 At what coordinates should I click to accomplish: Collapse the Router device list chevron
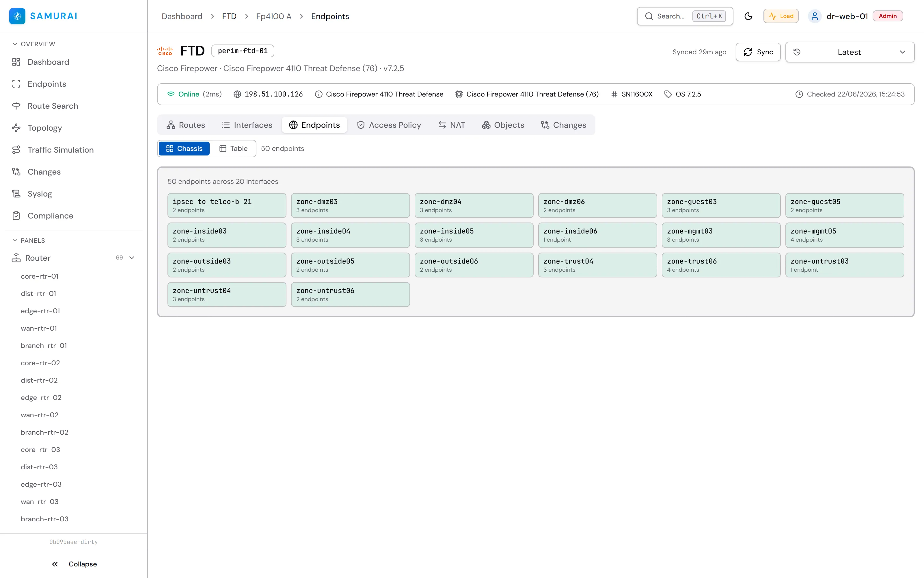[x=132, y=258]
